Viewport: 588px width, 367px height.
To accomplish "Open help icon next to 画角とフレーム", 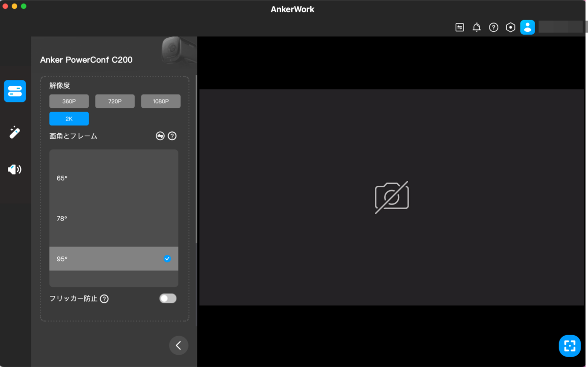I will [x=172, y=136].
